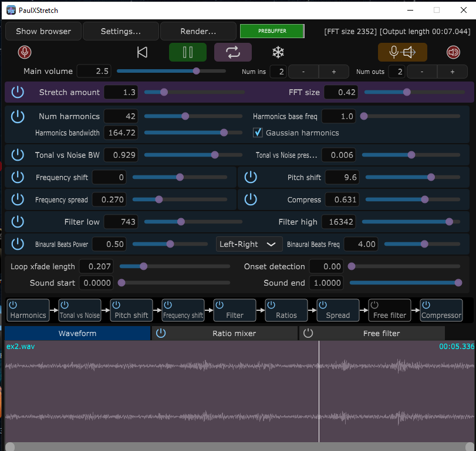476x451 pixels.
Task: Increase Num outs with the plus button
Action: tap(453, 72)
